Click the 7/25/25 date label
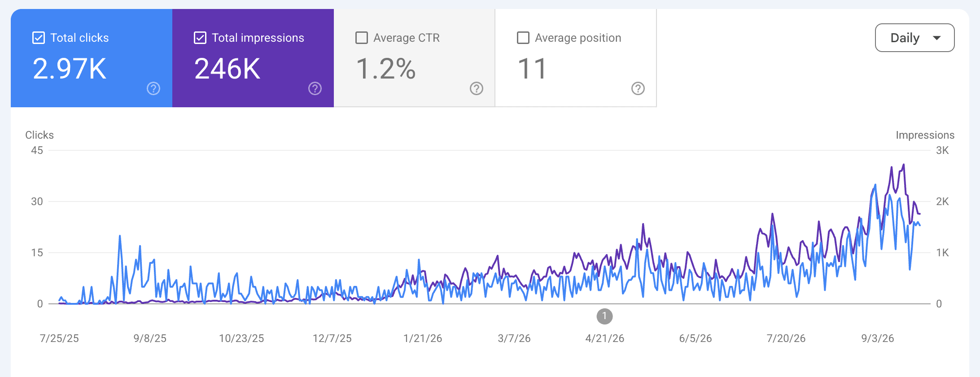 (59, 338)
